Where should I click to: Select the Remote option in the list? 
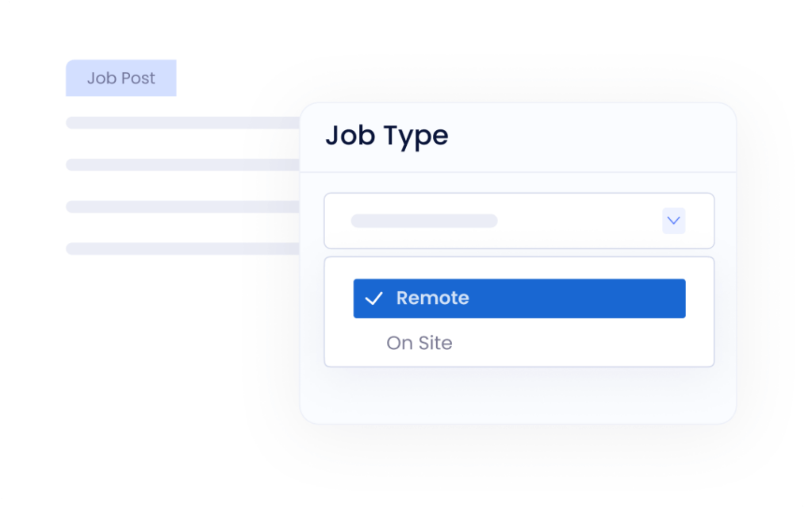pyautogui.click(x=433, y=298)
